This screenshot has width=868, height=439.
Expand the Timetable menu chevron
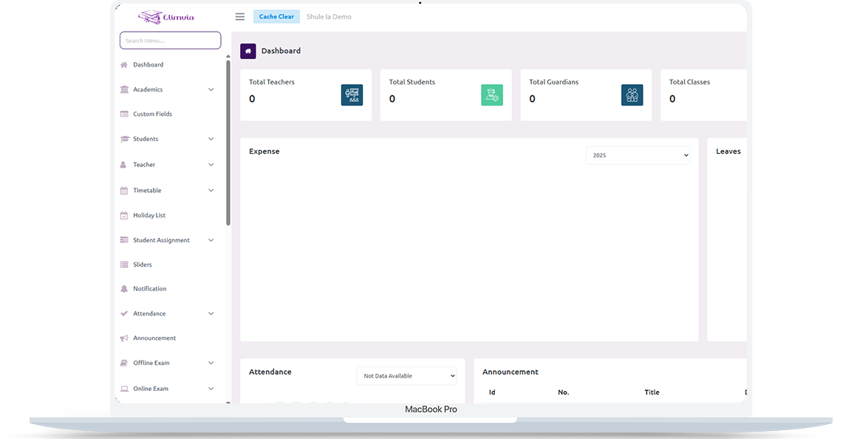point(211,191)
